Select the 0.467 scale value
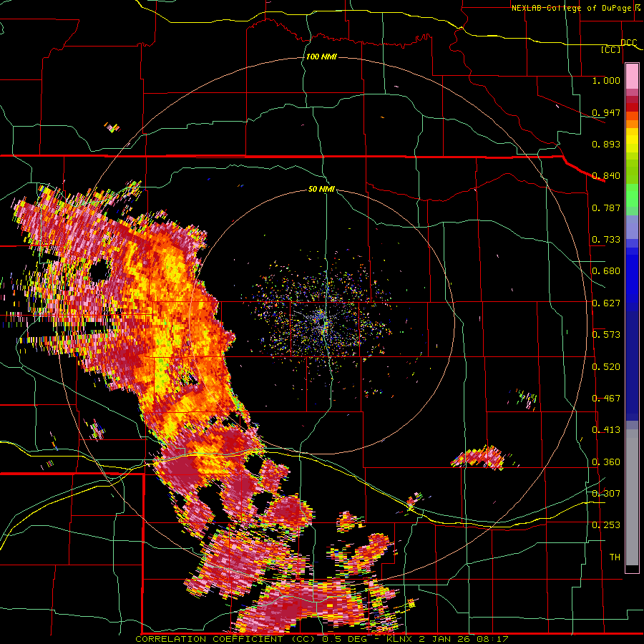This screenshot has height=644, width=644. click(x=606, y=399)
